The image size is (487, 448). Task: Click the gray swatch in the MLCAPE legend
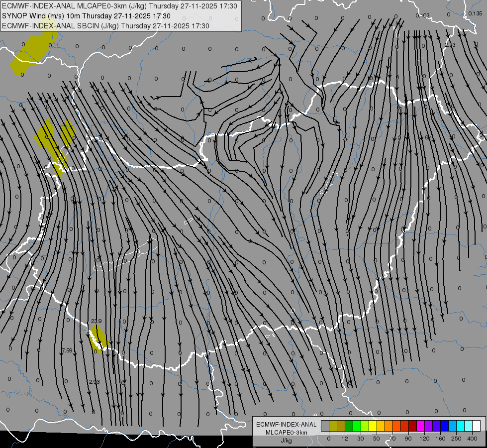tap(325, 426)
